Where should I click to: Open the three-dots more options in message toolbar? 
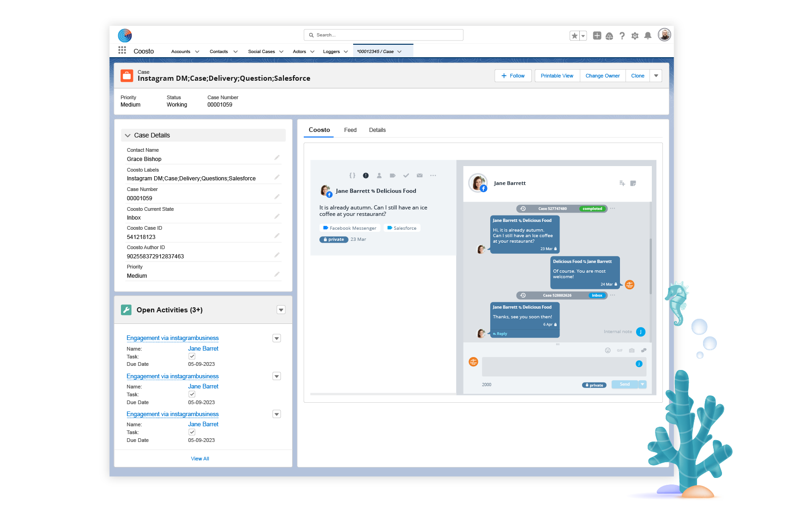(x=433, y=175)
